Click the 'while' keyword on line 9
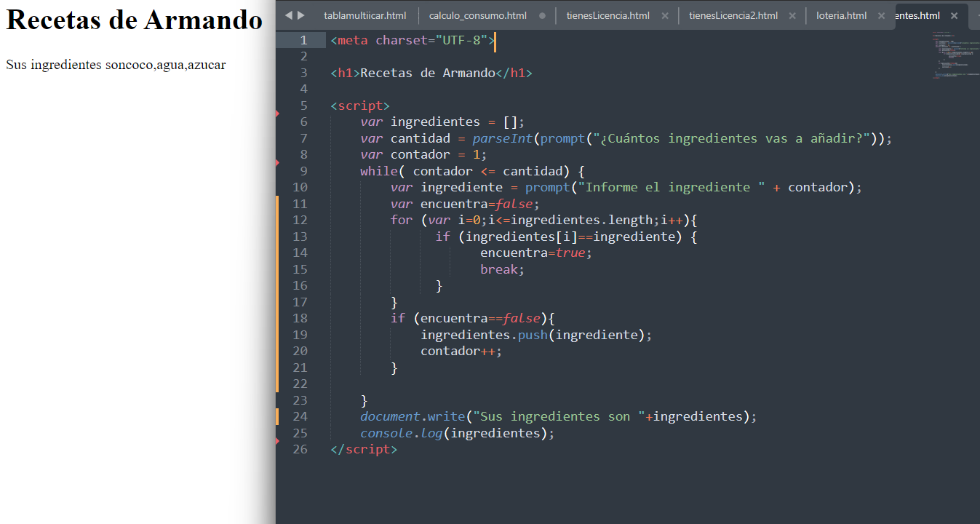This screenshot has height=524, width=980. pyautogui.click(x=378, y=171)
